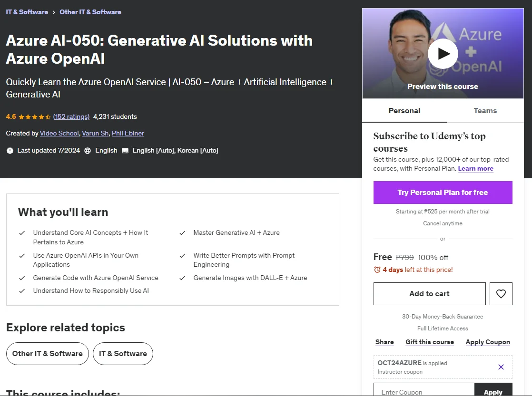
Task: Select the Personal tab
Action: pyautogui.click(x=404, y=110)
